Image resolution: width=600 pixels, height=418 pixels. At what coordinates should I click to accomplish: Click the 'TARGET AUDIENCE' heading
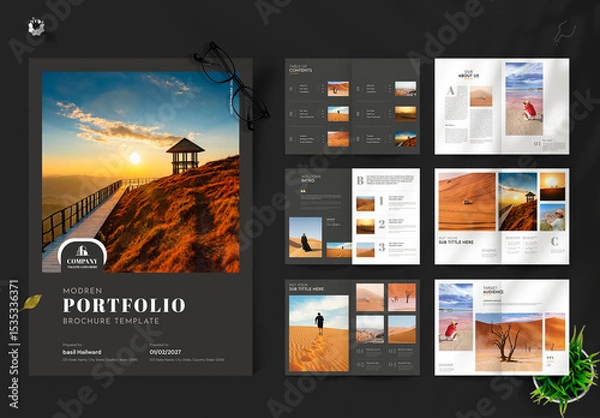click(493, 290)
